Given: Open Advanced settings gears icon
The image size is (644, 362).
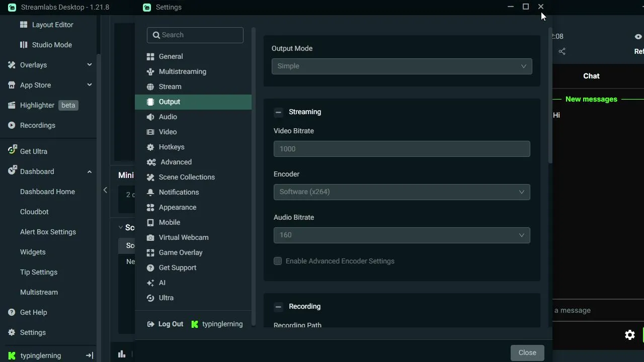Looking at the screenshot, I should pos(151,162).
